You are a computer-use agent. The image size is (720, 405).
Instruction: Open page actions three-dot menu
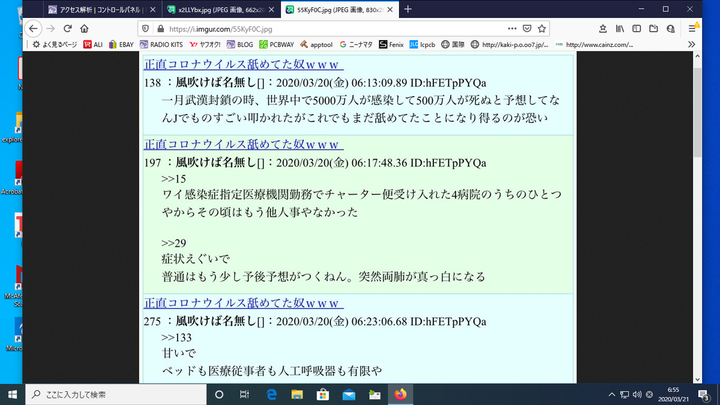(512, 28)
